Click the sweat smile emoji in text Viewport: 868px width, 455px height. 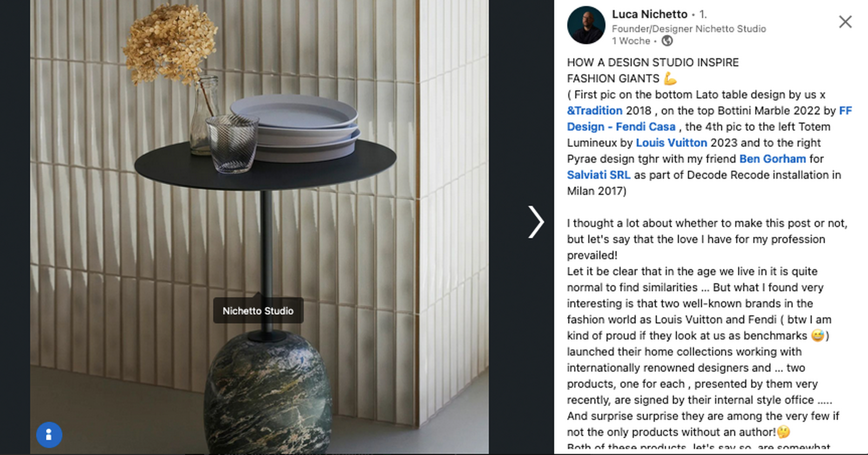pos(817,336)
